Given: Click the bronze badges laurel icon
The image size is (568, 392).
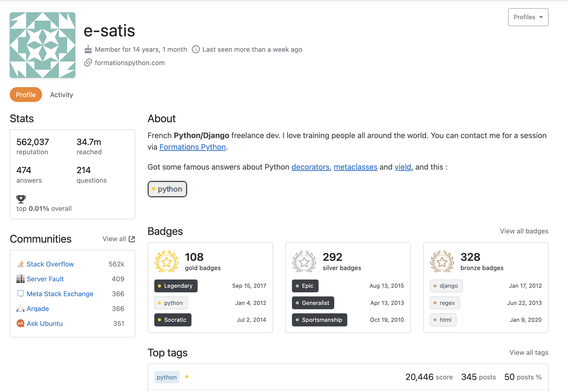Looking at the screenshot, I should pyautogui.click(x=442, y=262).
